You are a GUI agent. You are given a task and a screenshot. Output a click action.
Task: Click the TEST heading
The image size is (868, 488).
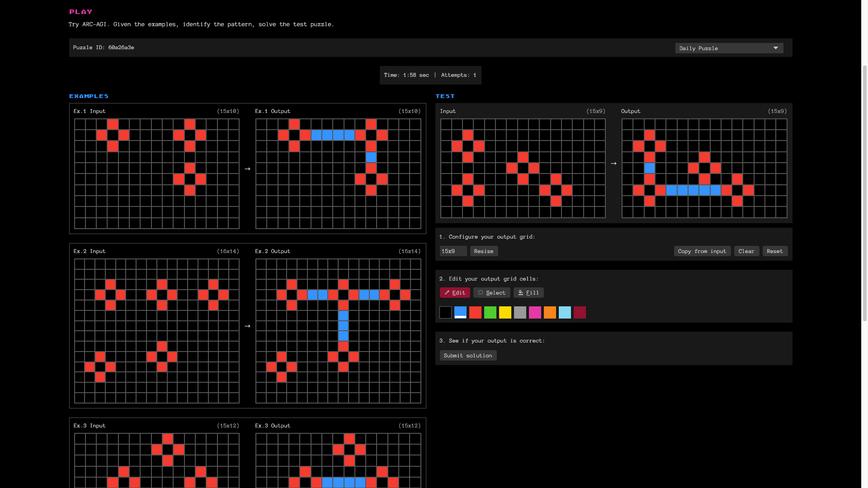coord(445,96)
